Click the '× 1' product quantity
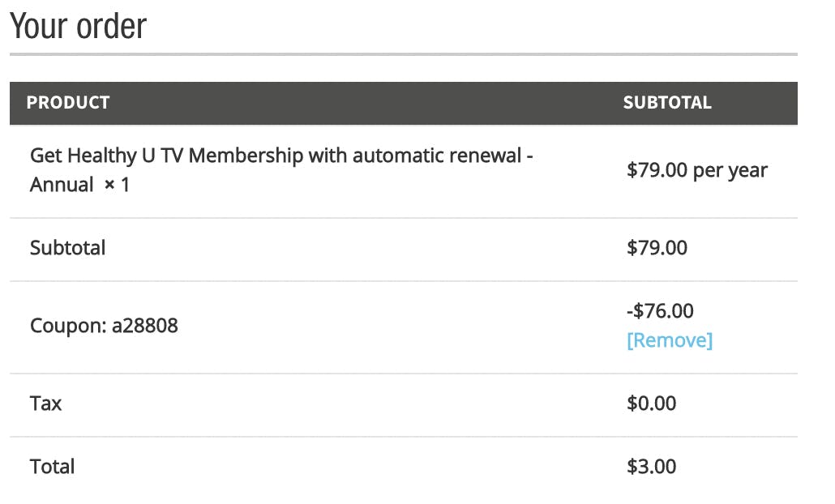835x504 pixels. tap(117, 185)
